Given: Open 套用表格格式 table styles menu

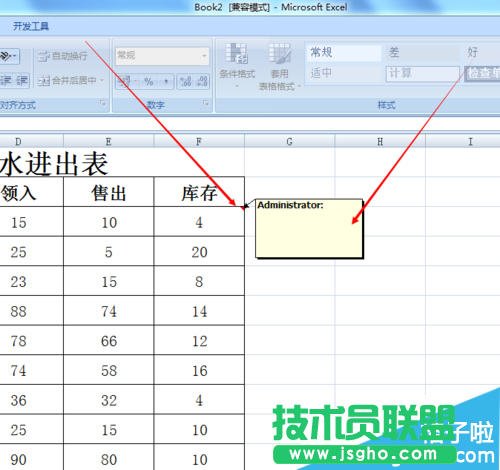Looking at the screenshot, I should tap(279, 67).
